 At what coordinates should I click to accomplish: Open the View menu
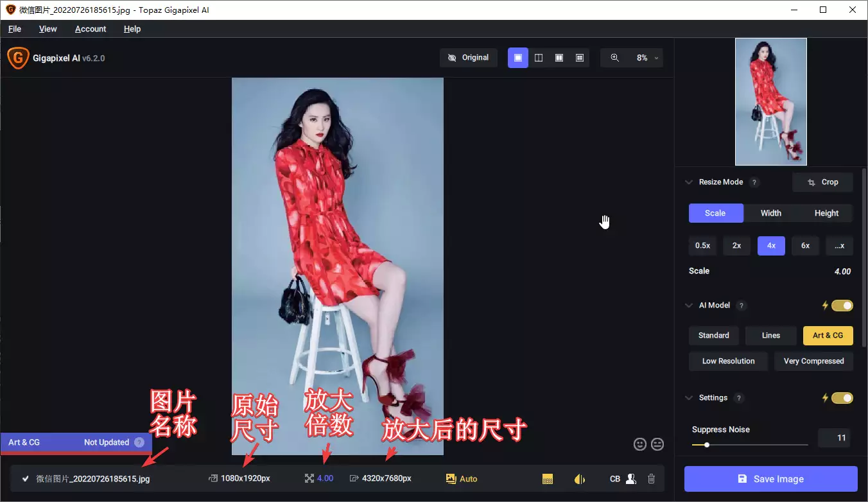pos(48,29)
